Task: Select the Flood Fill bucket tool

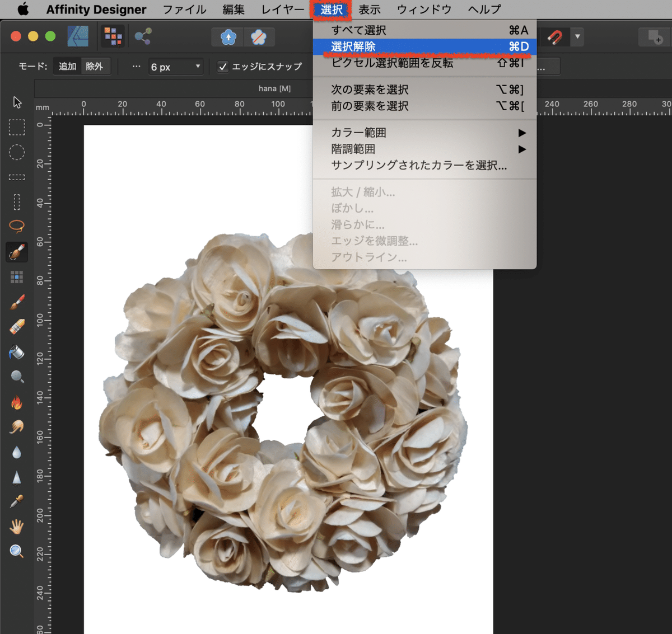Action: pyautogui.click(x=17, y=352)
